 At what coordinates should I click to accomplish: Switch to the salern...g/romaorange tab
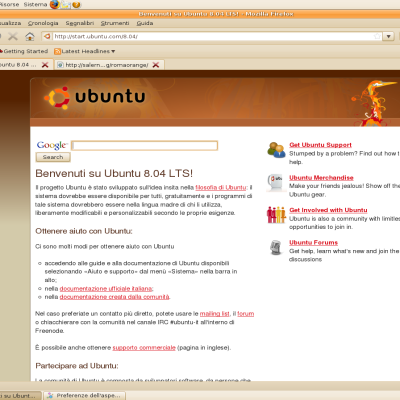click(108, 65)
